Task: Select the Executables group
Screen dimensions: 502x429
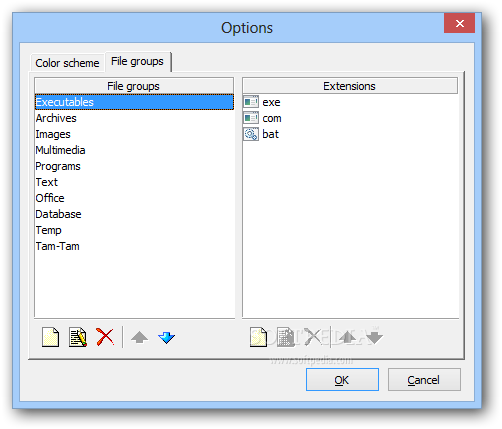Action: click(x=134, y=102)
